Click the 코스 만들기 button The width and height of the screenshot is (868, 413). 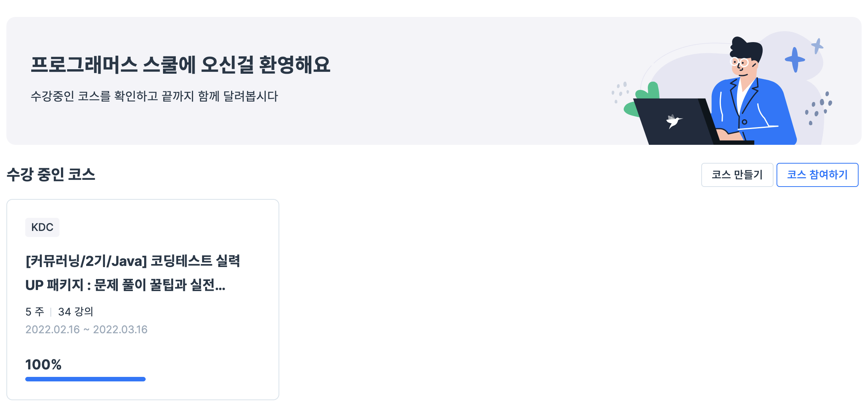click(x=737, y=175)
